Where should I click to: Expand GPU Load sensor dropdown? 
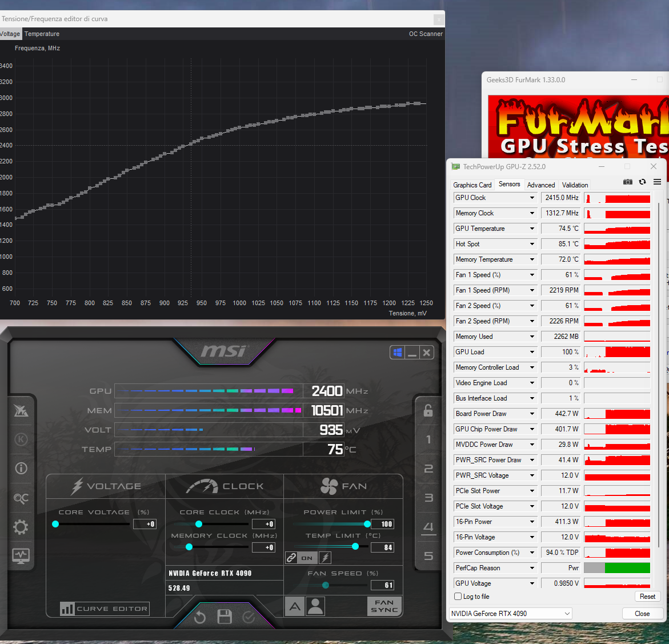click(x=532, y=351)
